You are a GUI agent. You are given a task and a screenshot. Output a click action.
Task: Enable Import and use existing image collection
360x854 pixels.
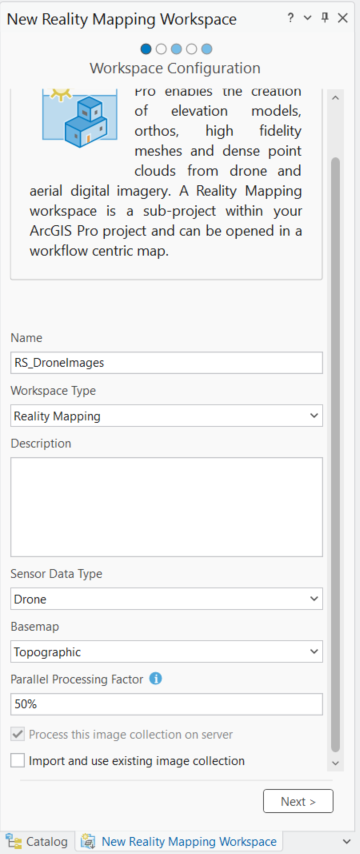pos(17,760)
